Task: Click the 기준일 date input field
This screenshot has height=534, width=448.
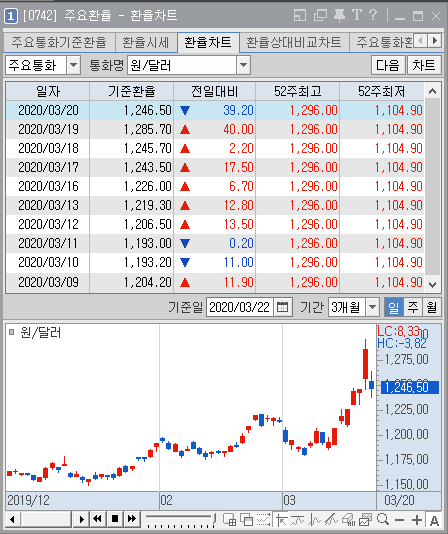Action: (x=240, y=307)
